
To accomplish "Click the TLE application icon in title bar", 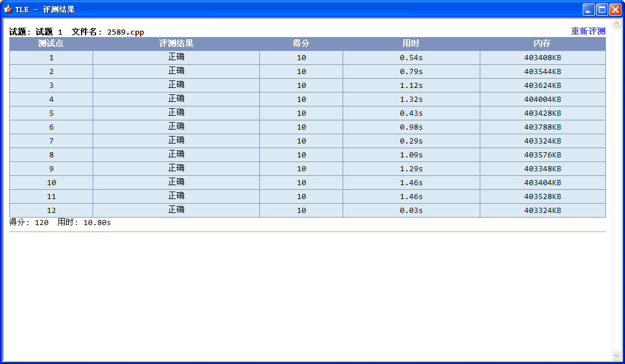I will point(8,9).
